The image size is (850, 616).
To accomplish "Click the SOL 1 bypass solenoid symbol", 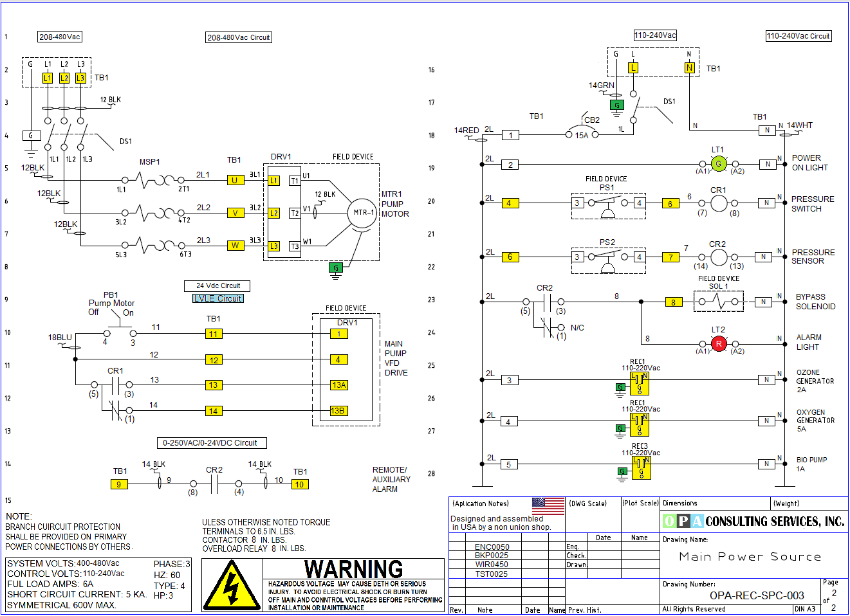I will coord(718,301).
